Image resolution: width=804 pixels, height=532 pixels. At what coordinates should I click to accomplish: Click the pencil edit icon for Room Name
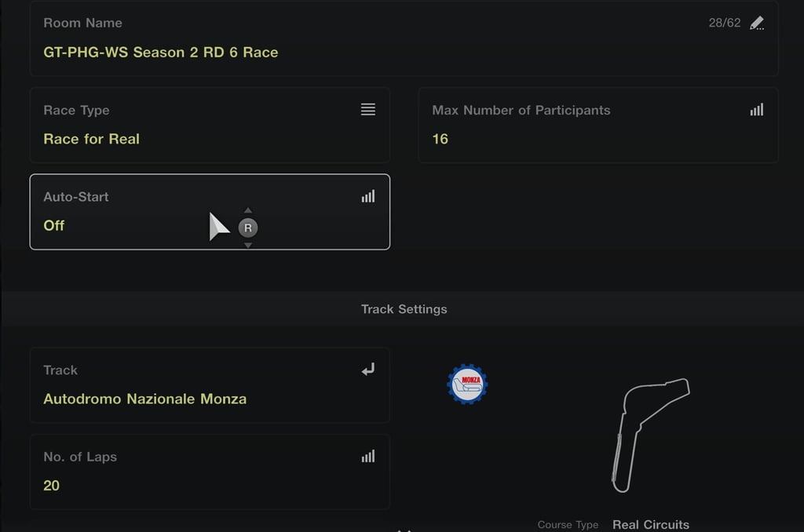(x=757, y=23)
